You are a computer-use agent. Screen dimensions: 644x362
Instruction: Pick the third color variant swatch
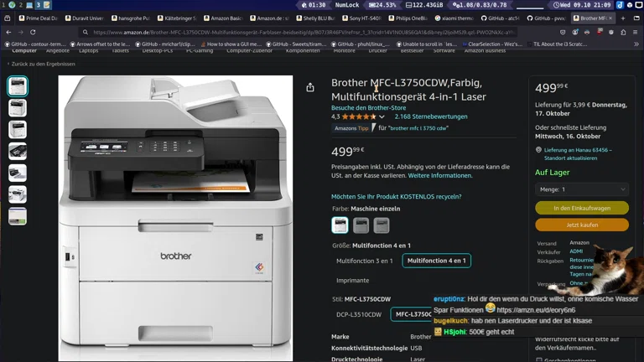382,225
